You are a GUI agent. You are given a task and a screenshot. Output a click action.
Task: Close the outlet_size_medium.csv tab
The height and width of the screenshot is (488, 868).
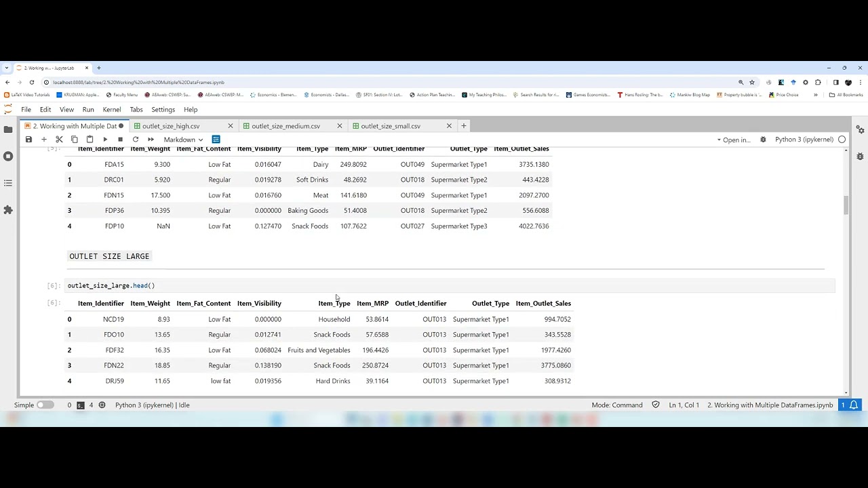click(340, 126)
